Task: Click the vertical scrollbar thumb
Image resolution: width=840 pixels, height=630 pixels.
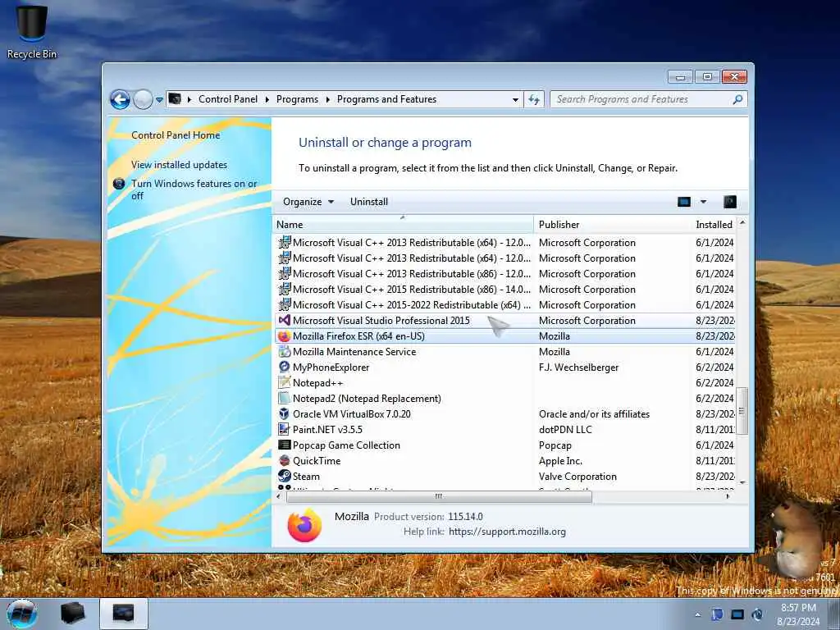Action: [742, 411]
